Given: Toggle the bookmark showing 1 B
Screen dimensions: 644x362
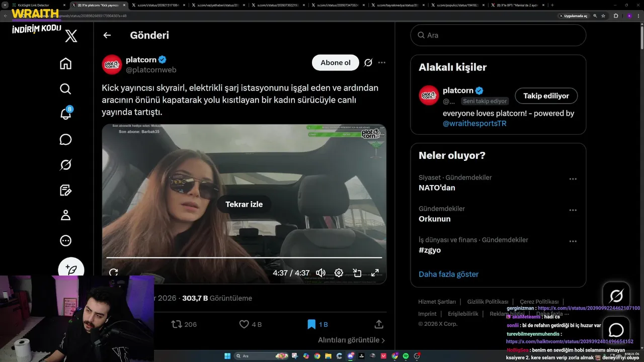Looking at the screenshot, I should (317, 324).
